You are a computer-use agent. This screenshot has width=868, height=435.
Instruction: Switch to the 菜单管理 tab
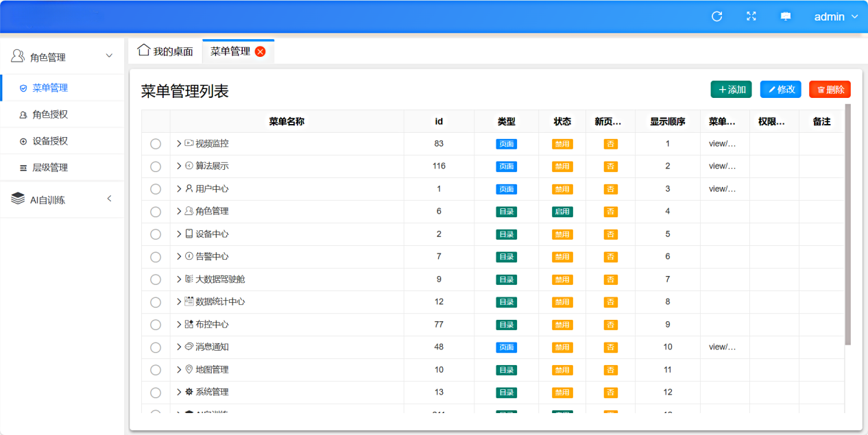(x=238, y=51)
